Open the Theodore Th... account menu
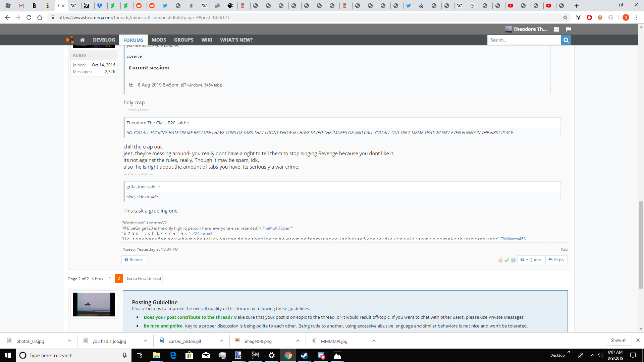 [526, 29]
